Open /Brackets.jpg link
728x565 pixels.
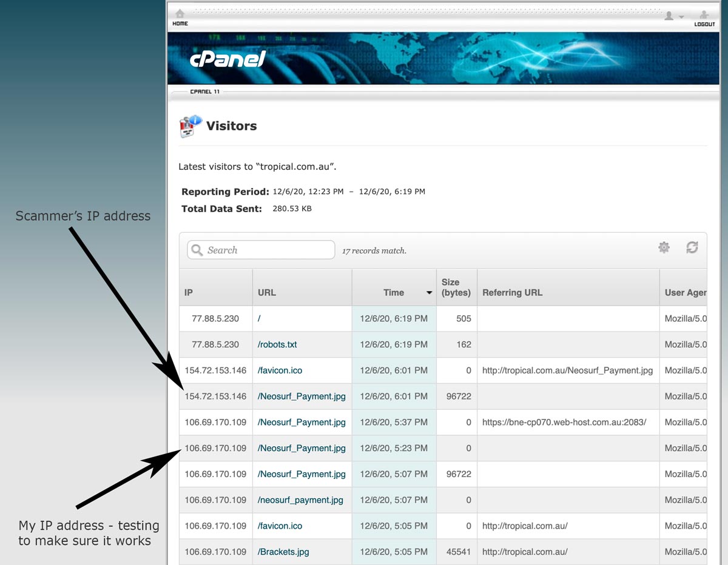[283, 552]
